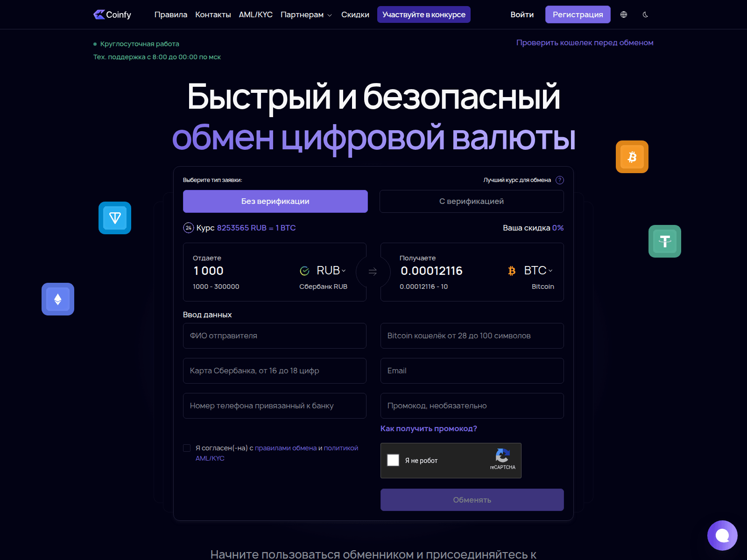Focus the Email field
The image size is (747, 560).
(472, 371)
